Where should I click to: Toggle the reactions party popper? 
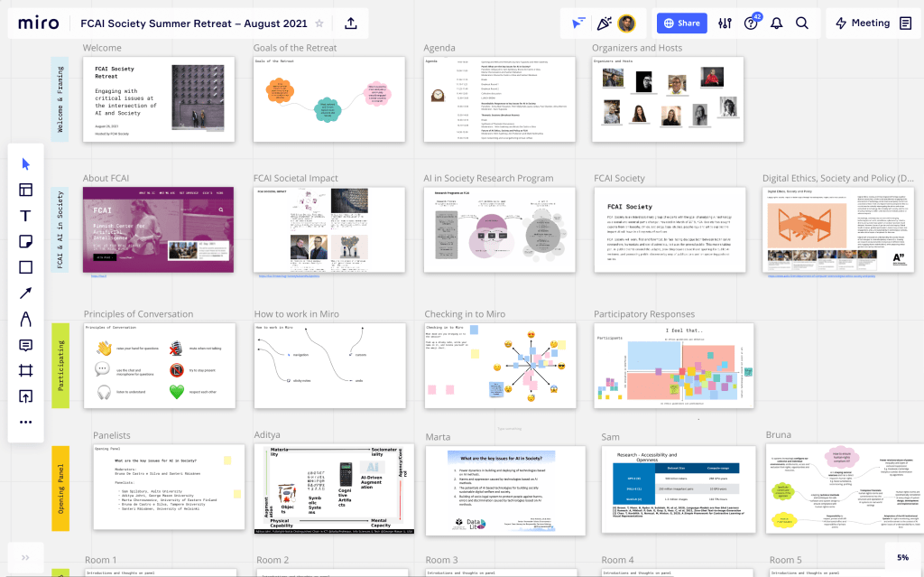pyautogui.click(x=604, y=23)
